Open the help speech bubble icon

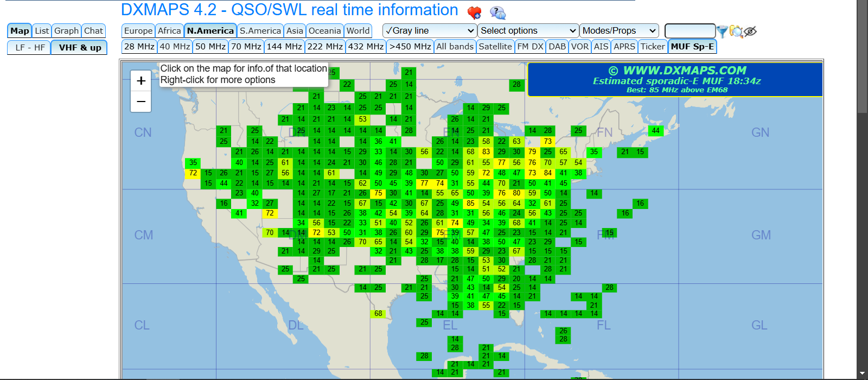(497, 12)
